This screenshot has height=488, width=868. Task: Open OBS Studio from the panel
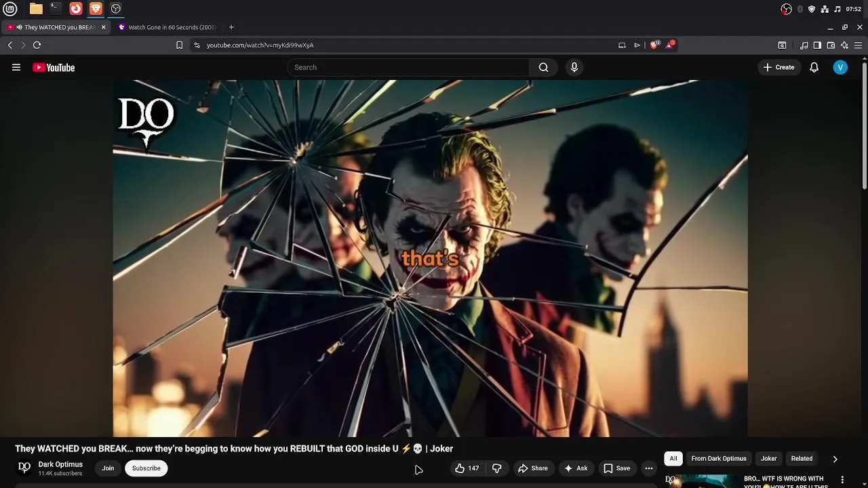point(116,9)
